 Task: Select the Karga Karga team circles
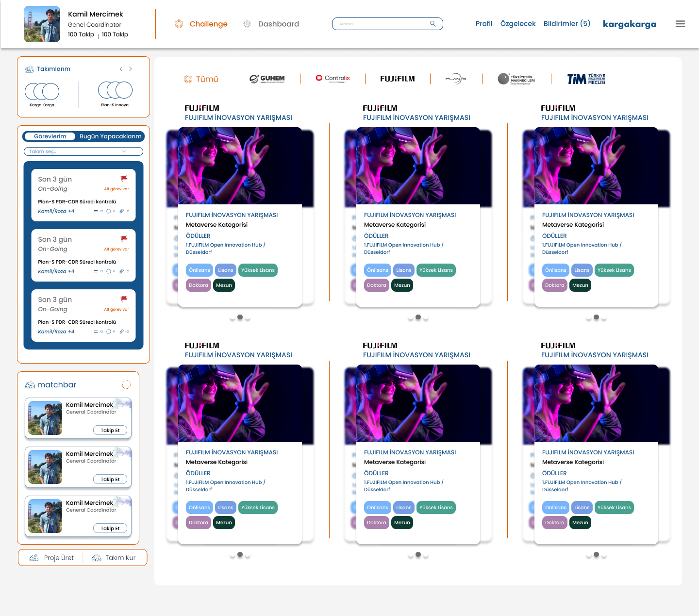(42, 91)
